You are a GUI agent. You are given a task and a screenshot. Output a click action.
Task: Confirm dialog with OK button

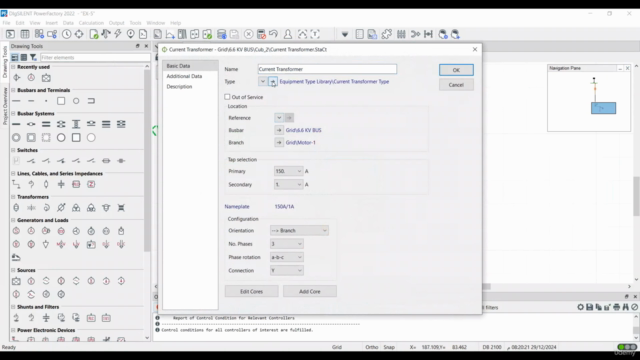click(x=456, y=70)
